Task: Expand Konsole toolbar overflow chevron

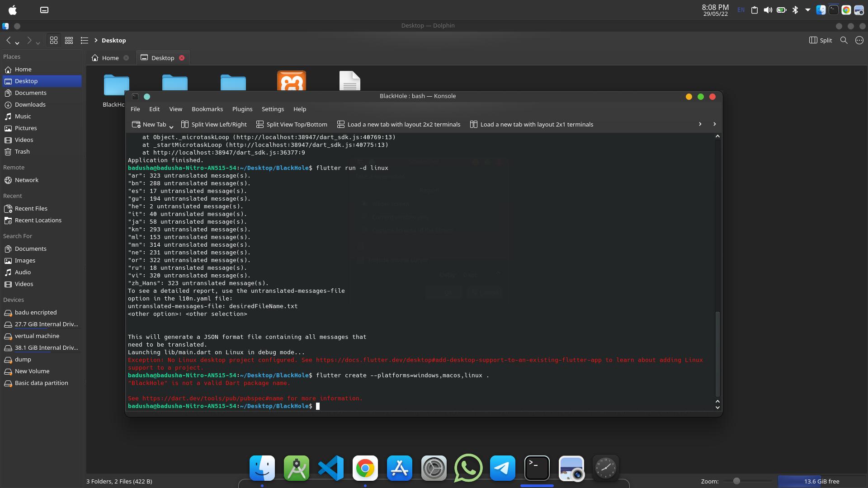Action: (700, 124)
